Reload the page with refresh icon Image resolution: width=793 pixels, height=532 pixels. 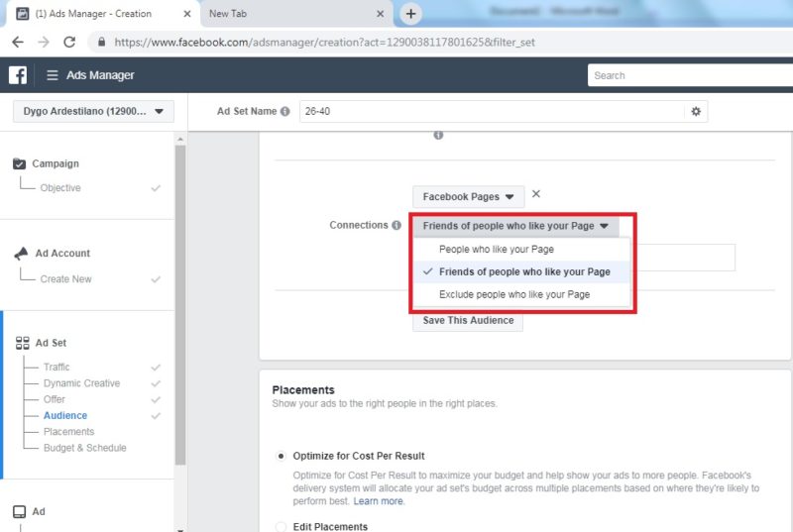[69, 42]
